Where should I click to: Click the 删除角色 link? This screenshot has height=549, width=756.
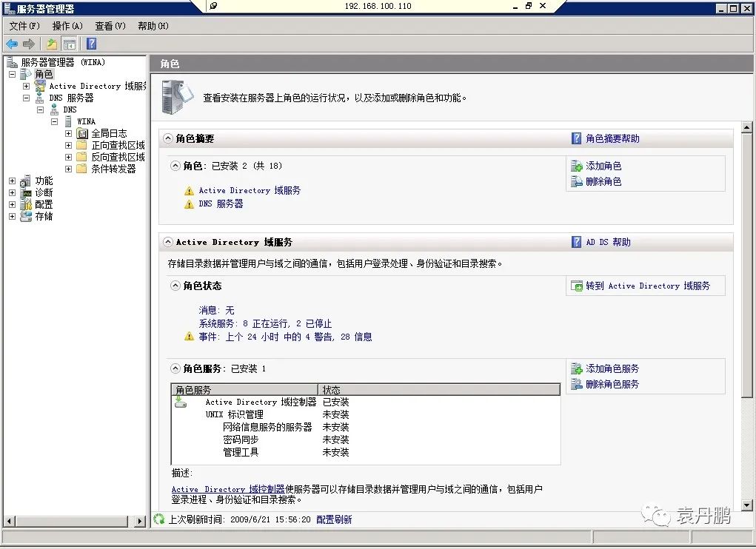(x=603, y=181)
